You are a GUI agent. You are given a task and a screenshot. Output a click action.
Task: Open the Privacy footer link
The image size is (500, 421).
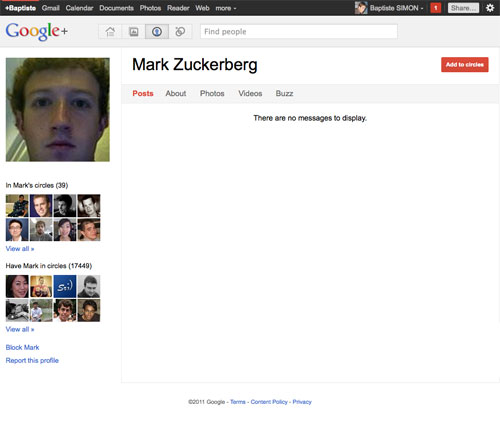click(x=302, y=402)
